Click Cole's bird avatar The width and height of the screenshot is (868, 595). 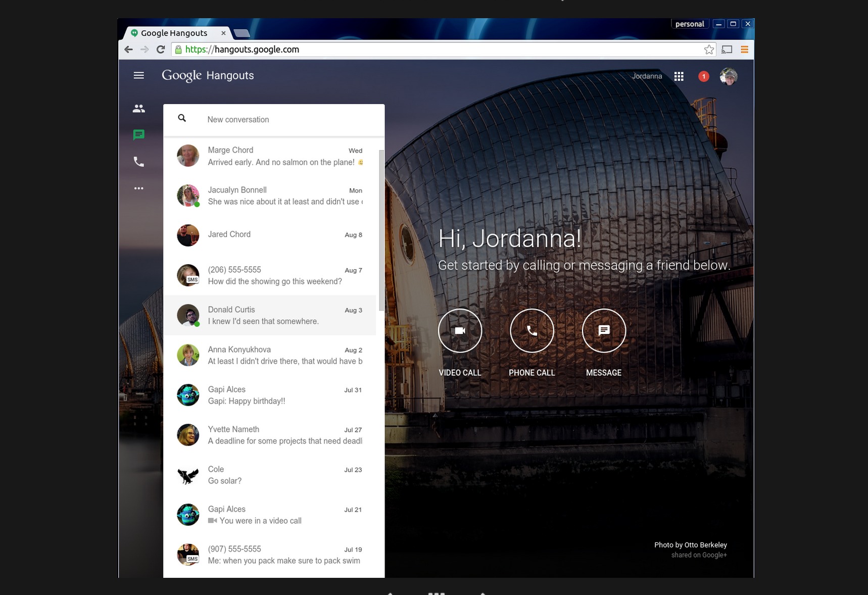coord(188,475)
